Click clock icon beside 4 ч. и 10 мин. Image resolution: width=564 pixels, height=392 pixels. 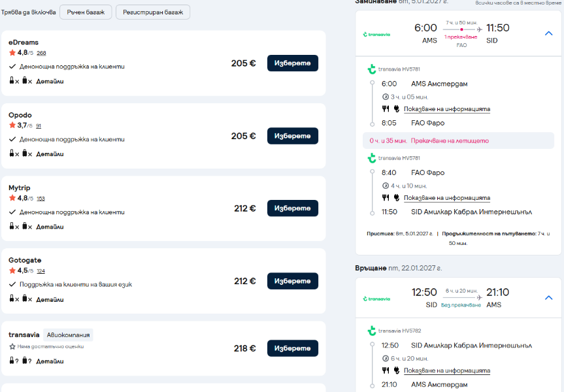(385, 186)
